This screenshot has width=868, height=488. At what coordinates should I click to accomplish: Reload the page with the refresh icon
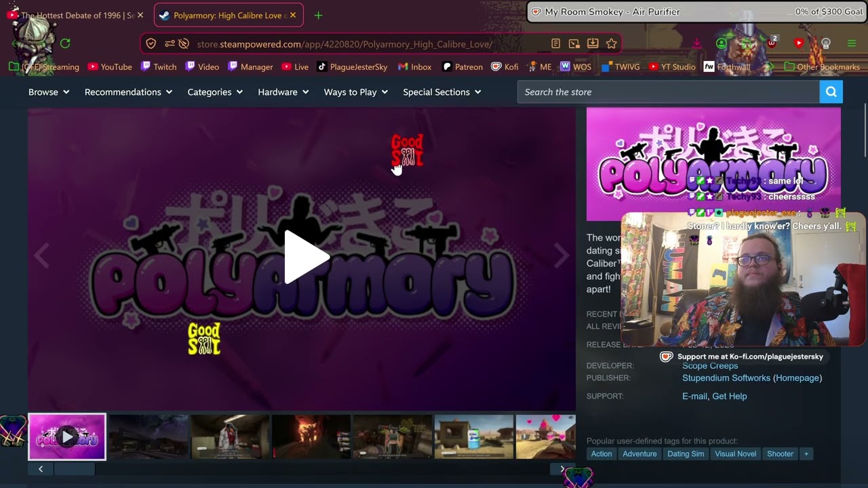(65, 43)
